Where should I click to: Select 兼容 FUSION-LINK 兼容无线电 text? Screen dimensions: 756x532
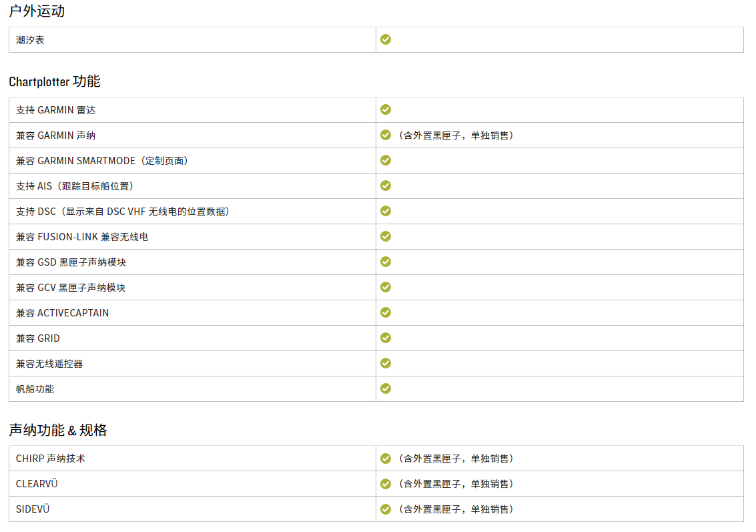[x=82, y=237]
